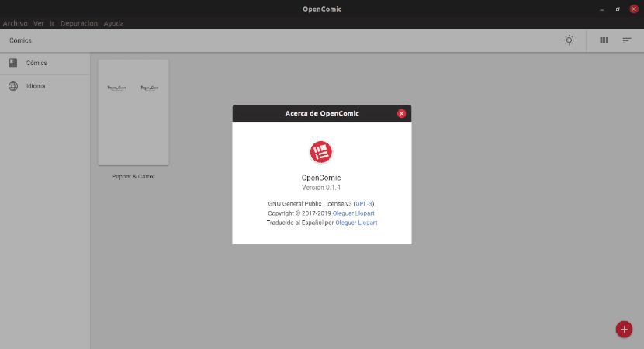This screenshot has width=644, height=349.
Task: Click the Cómics header breadcrumb text
Action: pos(20,40)
